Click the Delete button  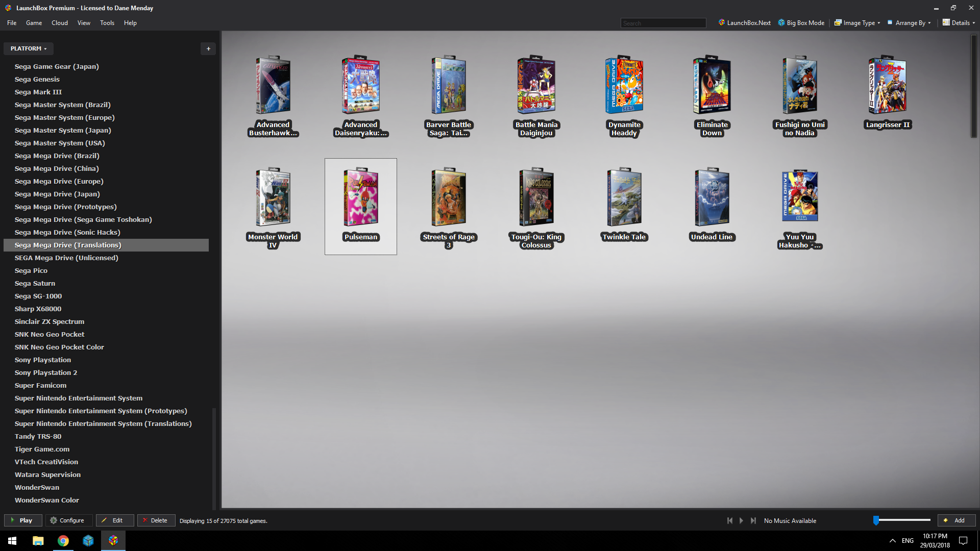pyautogui.click(x=156, y=520)
